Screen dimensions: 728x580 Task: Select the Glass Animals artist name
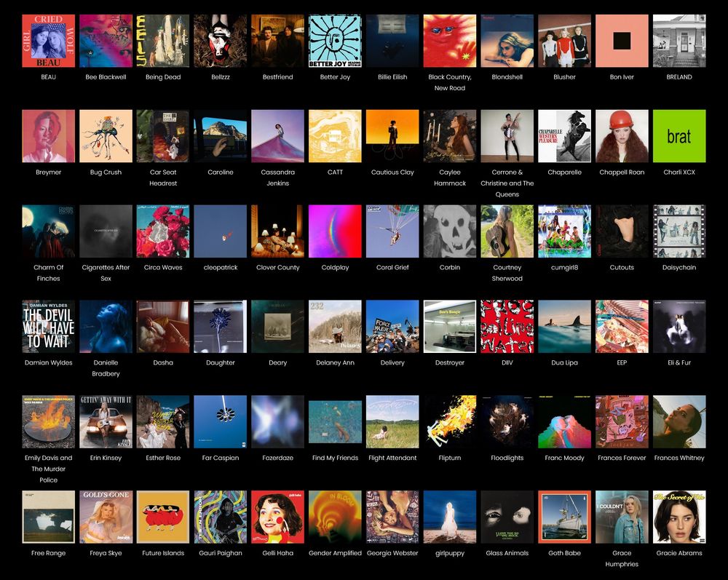tap(507, 552)
